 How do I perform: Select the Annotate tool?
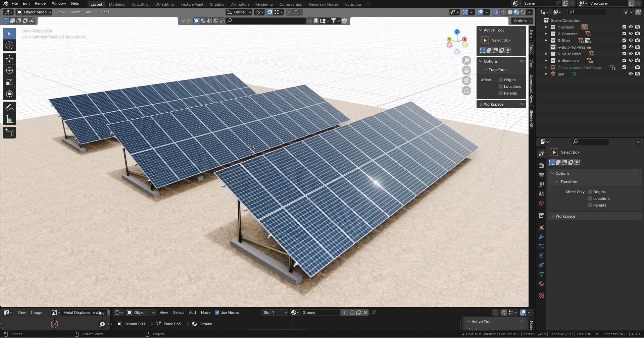9,108
